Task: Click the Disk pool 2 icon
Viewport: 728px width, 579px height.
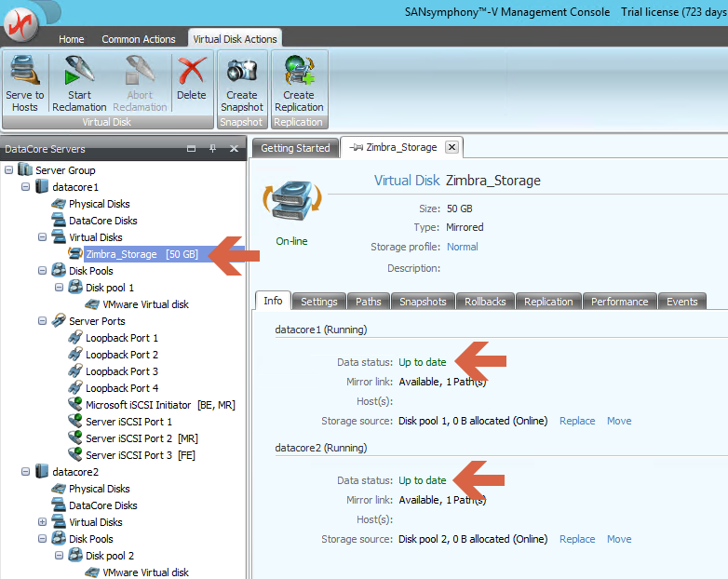Action: 75,555
